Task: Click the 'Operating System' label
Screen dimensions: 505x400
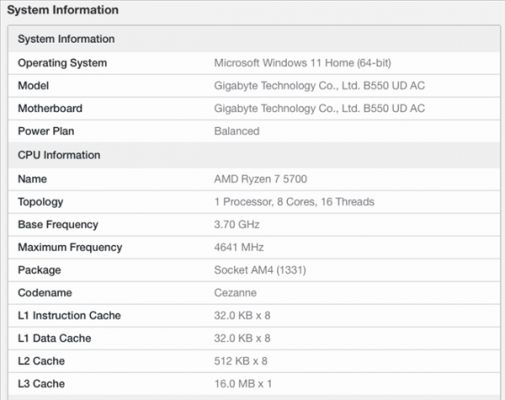Action: [x=62, y=63]
